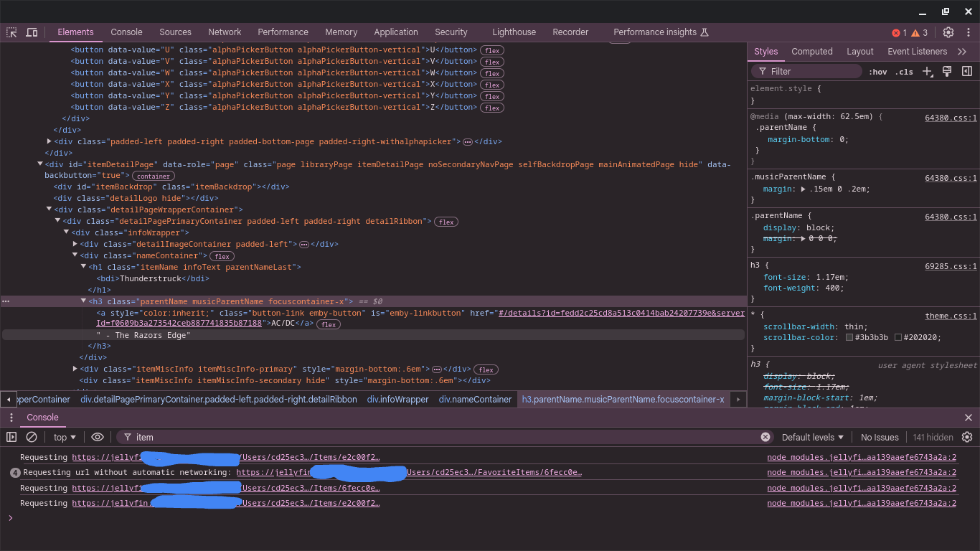Screen dimensions: 980x551
Task: Open DevTools settings gear in top bar
Action: 948,32
